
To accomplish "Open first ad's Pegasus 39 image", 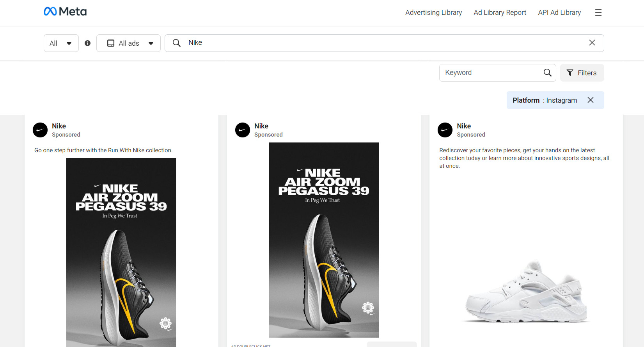I will point(121,252).
